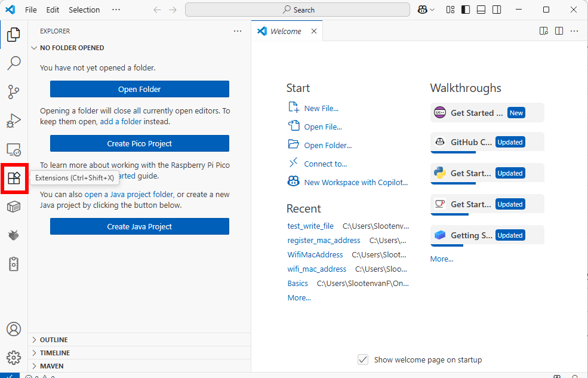Click the Open Folder button
Screen dimensions: 588x378
pos(140,89)
